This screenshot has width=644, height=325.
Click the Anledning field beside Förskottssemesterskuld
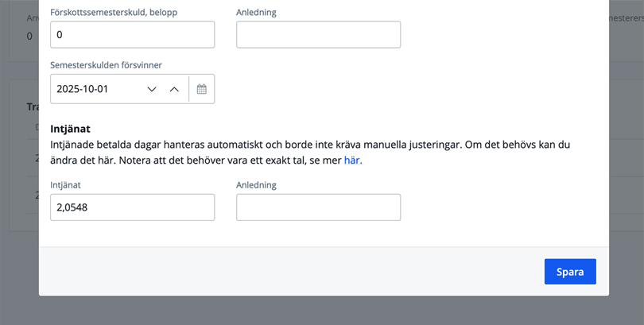pos(318,35)
